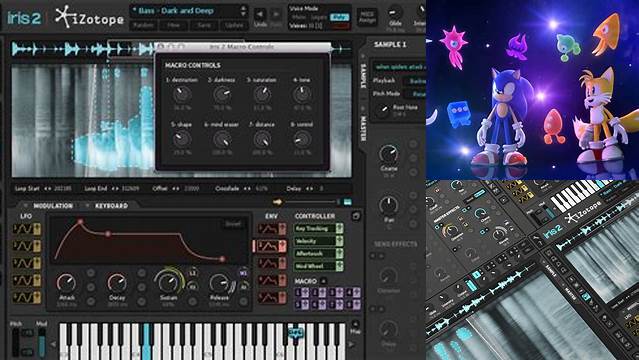Viewport: 639px width, 360px height.
Task: Enable Mono voice mode
Action: tap(300, 17)
